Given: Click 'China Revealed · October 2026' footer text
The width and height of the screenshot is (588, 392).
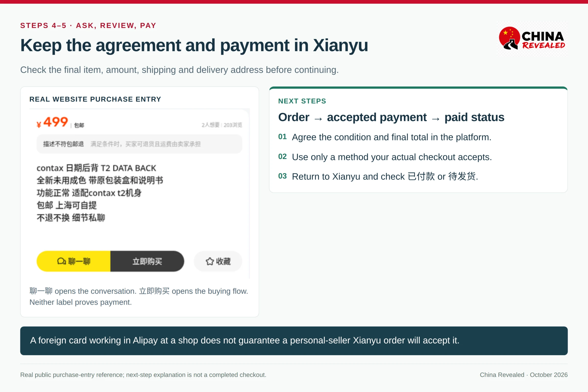Looking at the screenshot, I should [x=524, y=375].
